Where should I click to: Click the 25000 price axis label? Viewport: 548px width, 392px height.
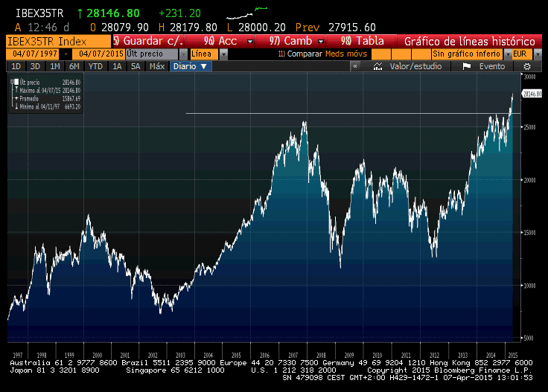click(529, 127)
